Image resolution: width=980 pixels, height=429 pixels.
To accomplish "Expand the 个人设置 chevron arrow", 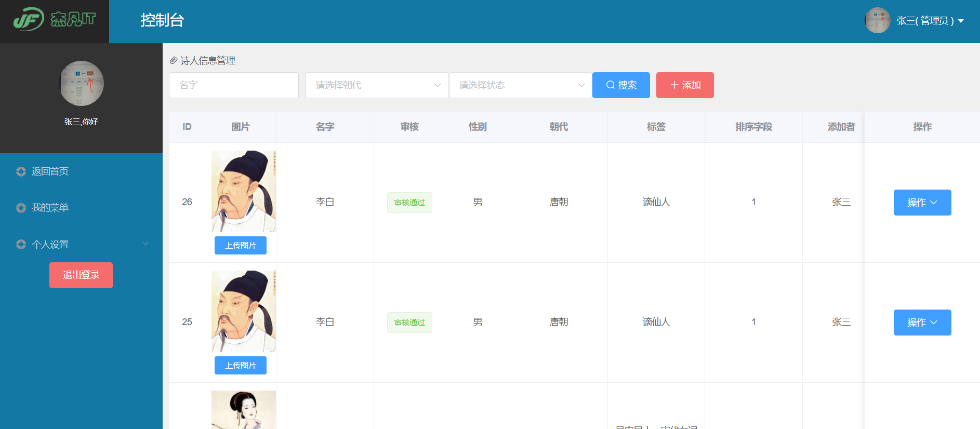I will (x=145, y=244).
